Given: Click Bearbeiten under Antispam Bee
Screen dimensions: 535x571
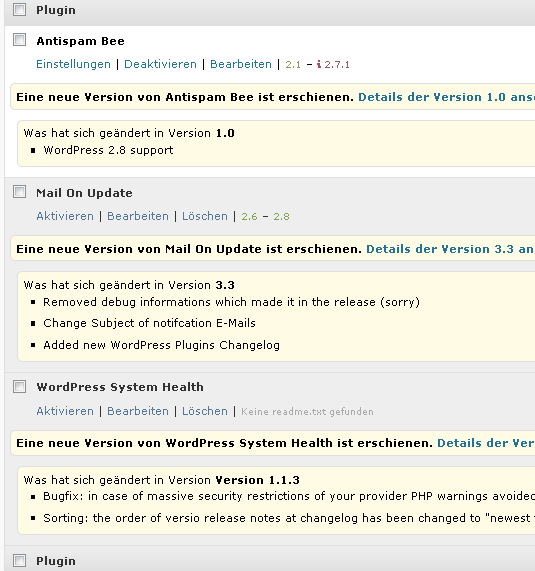Looking at the screenshot, I should (241, 64).
